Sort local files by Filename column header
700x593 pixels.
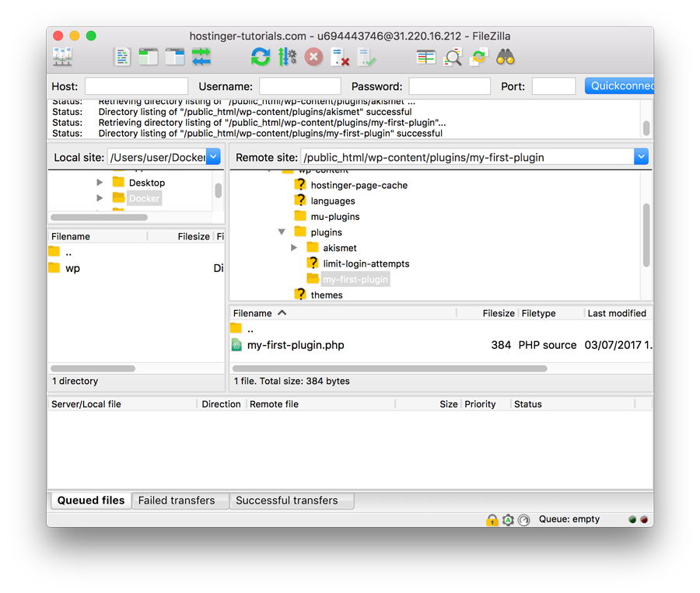click(97, 236)
